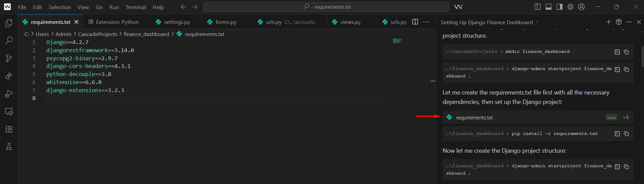Image resolution: width=644 pixels, height=184 pixels.
Task: Open the Go menu
Action: point(99,7)
